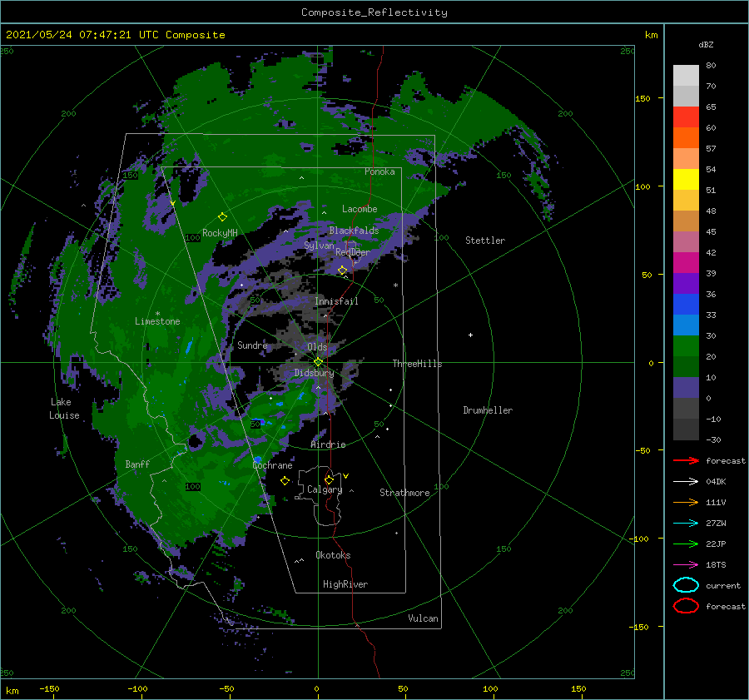Click the white 04DK arrow icon
749x700 pixels.
[x=686, y=481]
